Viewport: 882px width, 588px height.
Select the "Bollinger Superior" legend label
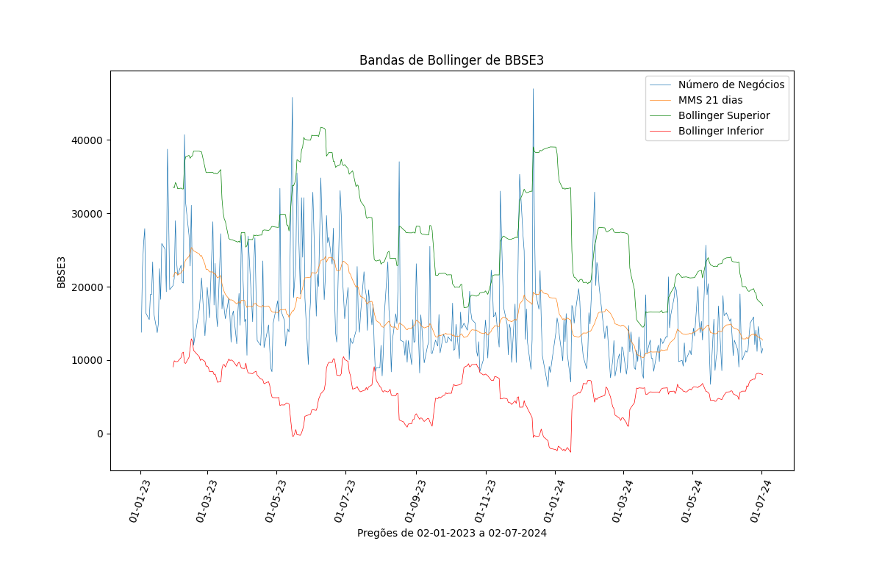point(724,115)
